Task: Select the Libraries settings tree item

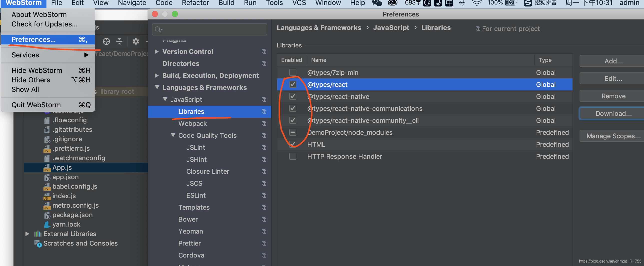Action: click(x=210, y=112)
